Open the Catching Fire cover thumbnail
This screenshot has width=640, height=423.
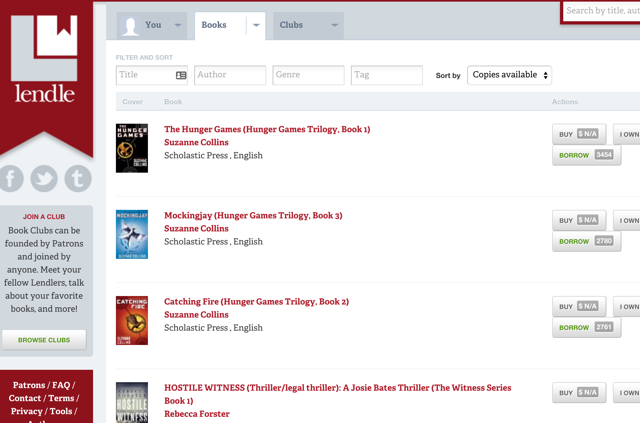coord(132,321)
